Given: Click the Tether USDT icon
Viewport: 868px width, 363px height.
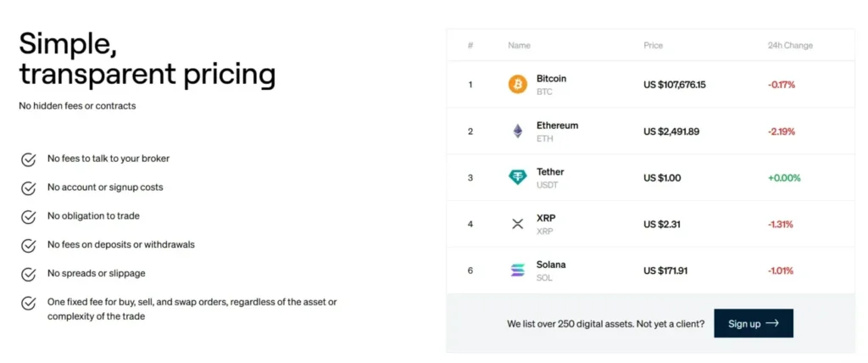Looking at the screenshot, I should pyautogui.click(x=517, y=177).
